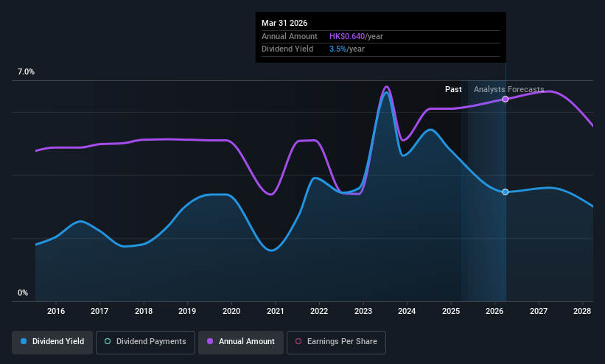Click the 2021 x-axis label
The width and height of the screenshot is (605, 364).
point(276,311)
